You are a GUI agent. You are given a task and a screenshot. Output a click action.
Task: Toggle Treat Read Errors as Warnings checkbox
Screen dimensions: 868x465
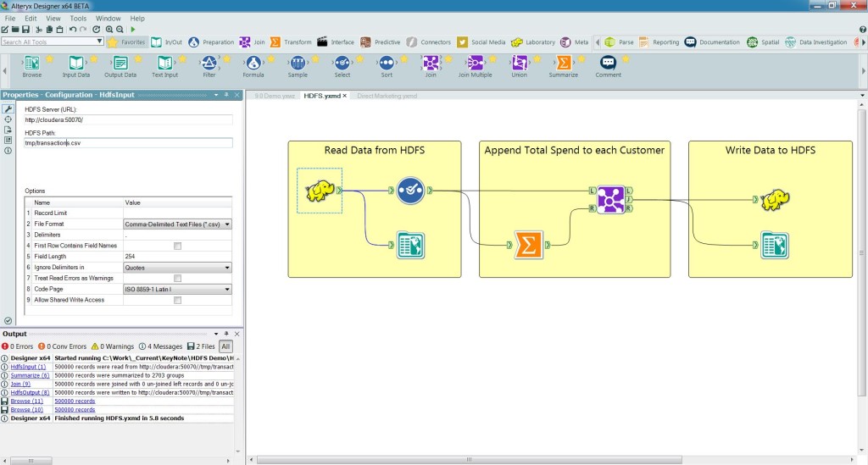(177, 278)
